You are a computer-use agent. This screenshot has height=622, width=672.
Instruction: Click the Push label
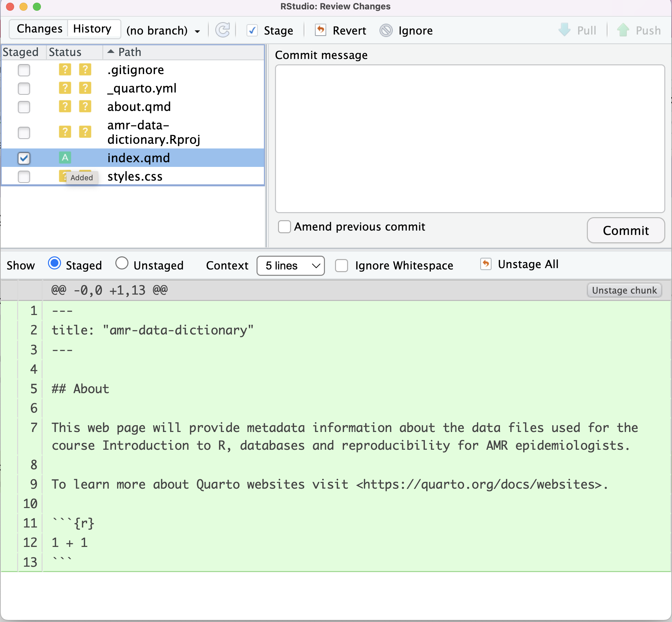(x=648, y=30)
